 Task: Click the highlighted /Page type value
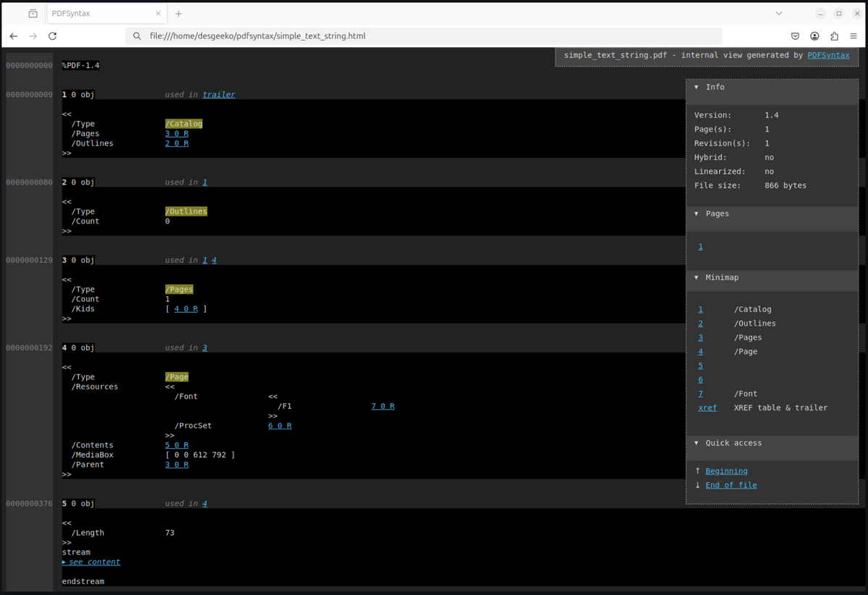pyautogui.click(x=176, y=377)
